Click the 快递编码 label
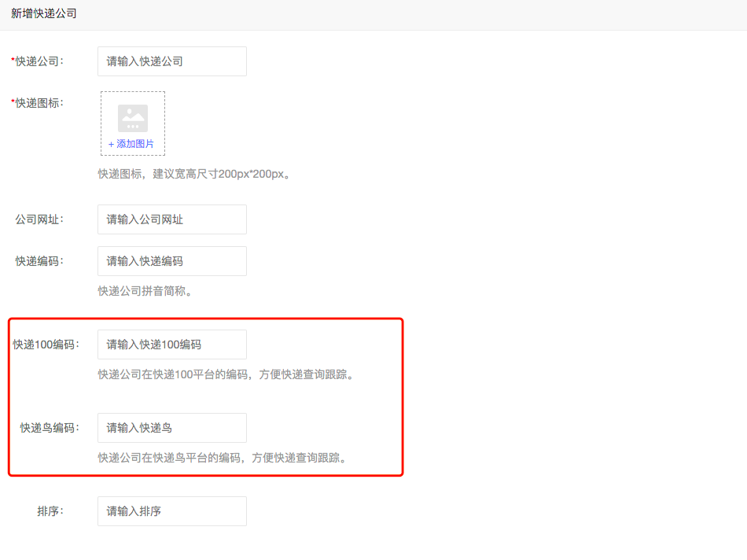 coord(39,261)
